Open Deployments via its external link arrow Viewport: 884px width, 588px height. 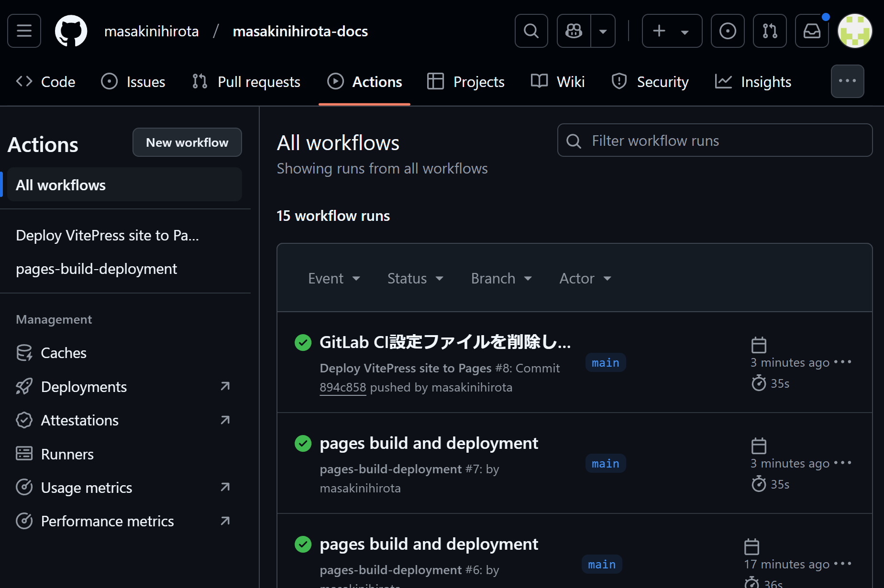click(225, 386)
